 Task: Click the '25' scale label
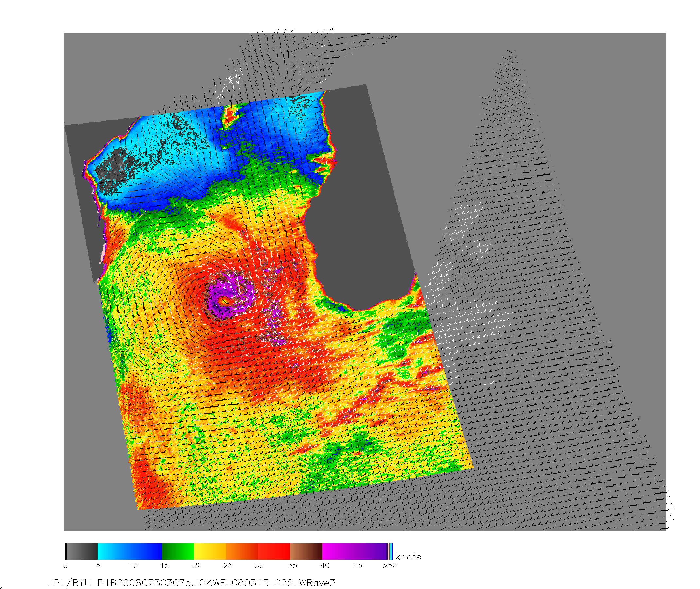point(228,566)
